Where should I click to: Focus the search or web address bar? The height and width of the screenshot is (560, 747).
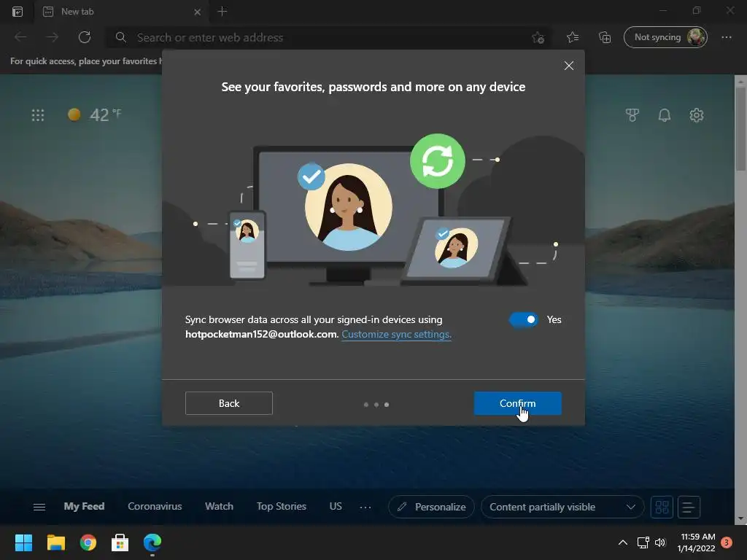[329, 38]
